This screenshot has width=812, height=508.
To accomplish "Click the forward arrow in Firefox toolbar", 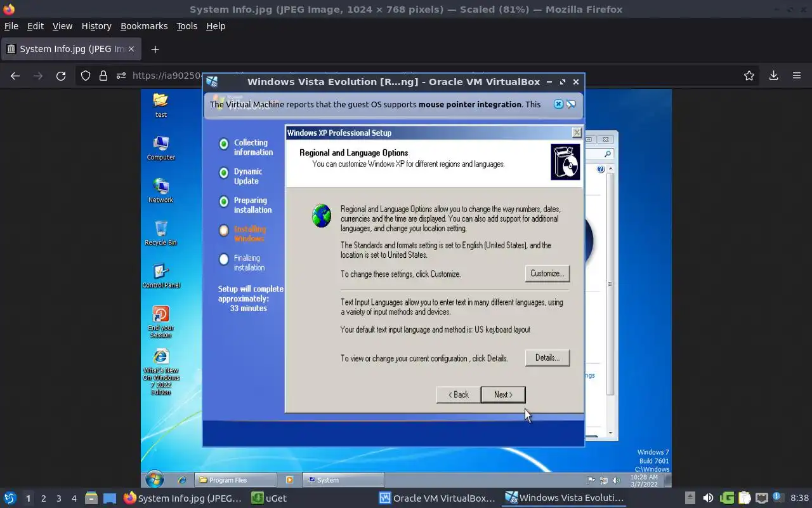I will coord(38,76).
